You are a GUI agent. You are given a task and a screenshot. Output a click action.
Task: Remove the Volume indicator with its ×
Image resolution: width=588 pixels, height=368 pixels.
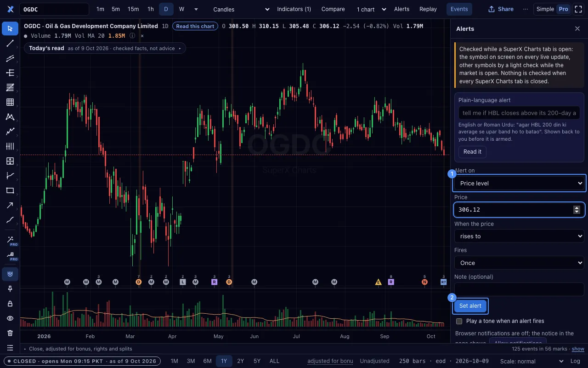point(142,35)
